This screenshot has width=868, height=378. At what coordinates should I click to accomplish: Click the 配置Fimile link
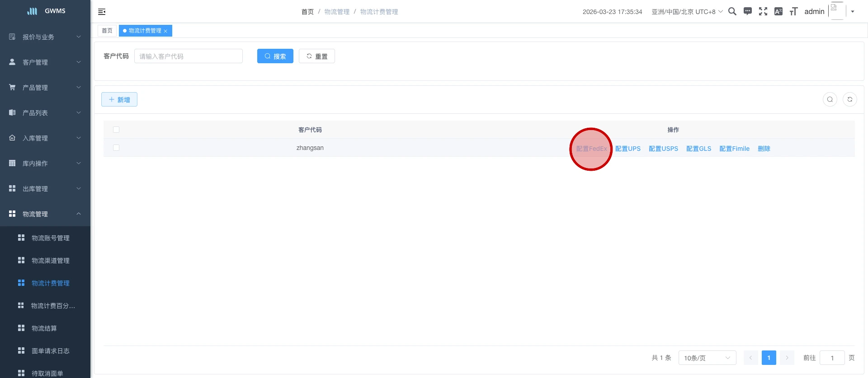pyautogui.click(x=734, y=149)
